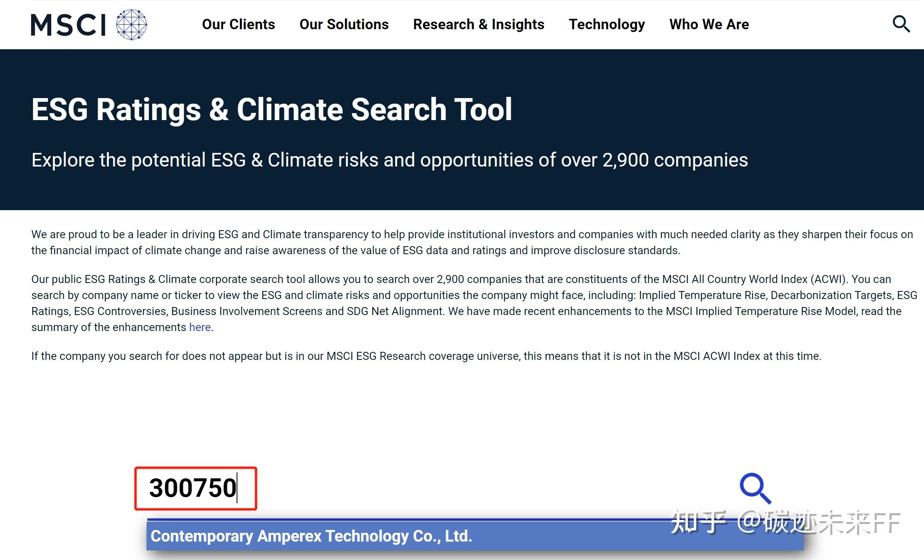Viewport: 924px width, 560px height.
Task: Open the Research & Insights menu
Action: coord(478,24)
